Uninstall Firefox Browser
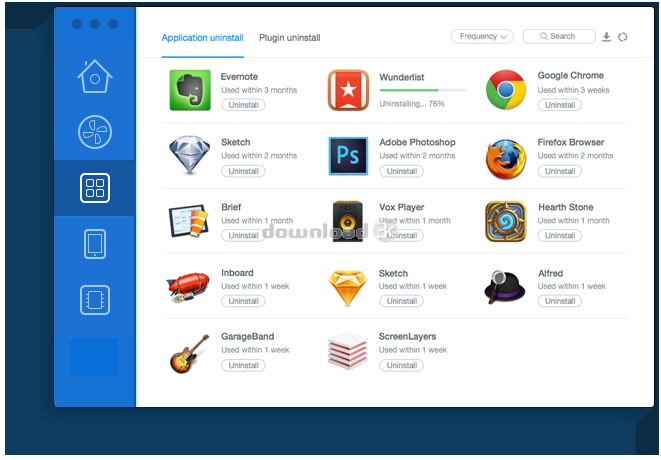The width and height of the screenshot is (661, 460). [x=560, y=171]
